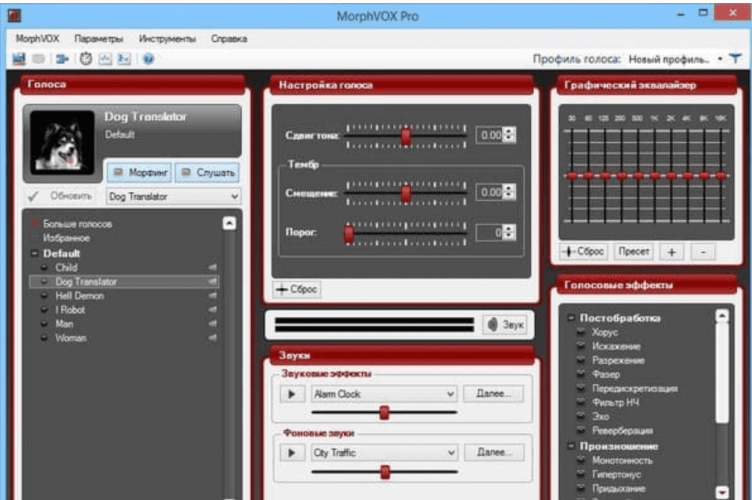Screen dimensions: 752x500
Task: Click Сброс under the graphic equalizer
Action: coord(584,251)
